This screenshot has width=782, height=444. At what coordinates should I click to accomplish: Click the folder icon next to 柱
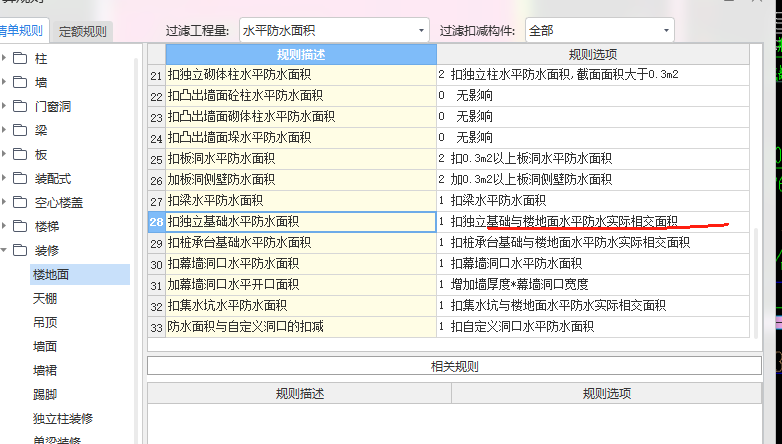[20, 58]
